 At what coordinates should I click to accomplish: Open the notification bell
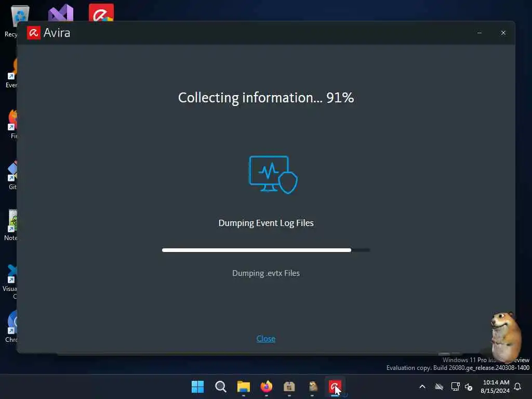click(517, 387)
